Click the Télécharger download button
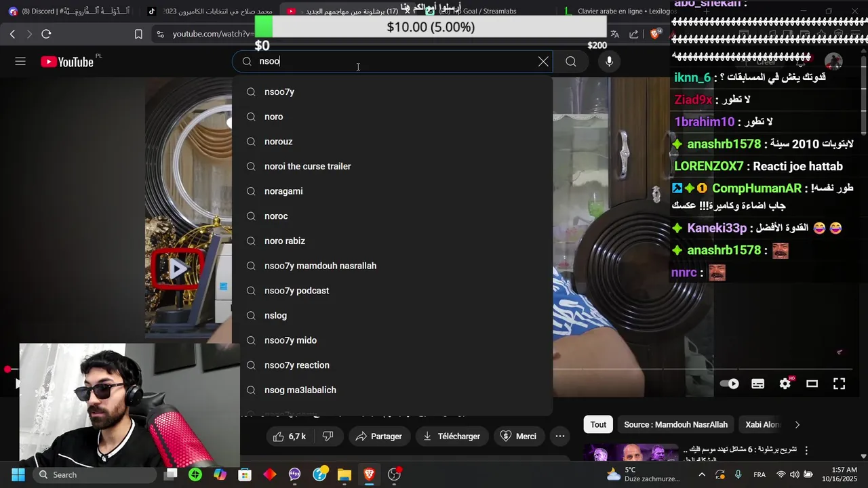This screenshot has height=488, width=868. [451, 436]
